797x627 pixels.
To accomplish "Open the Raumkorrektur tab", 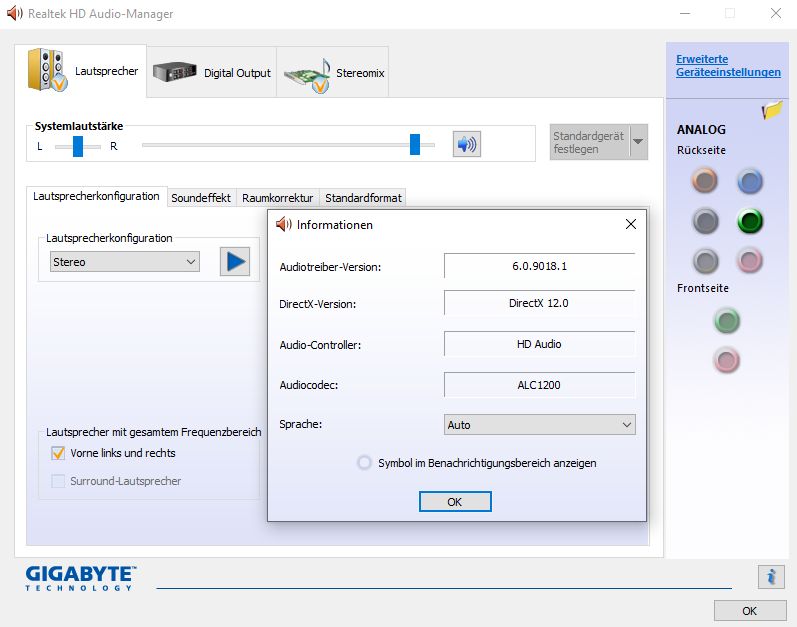I will (x=278, y=198).
